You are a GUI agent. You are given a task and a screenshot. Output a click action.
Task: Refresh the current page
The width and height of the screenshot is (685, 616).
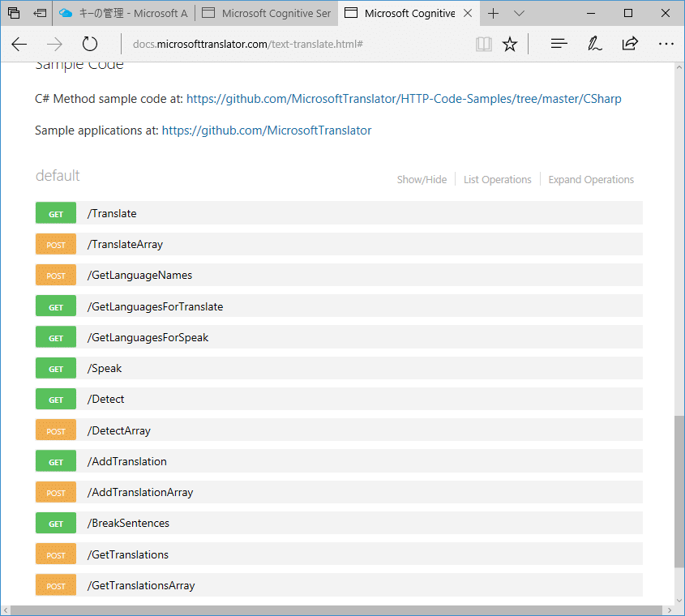pos(89,44)
